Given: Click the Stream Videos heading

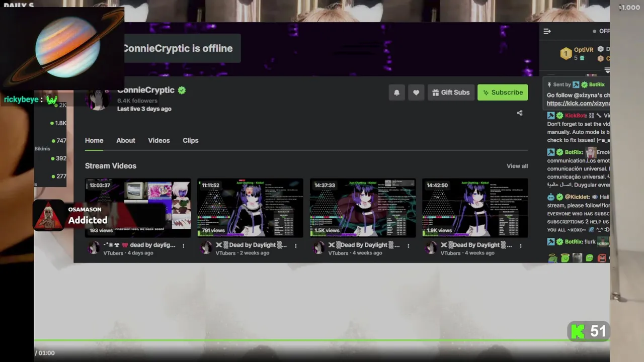Looking at the screenshot, I should [111, 166].
